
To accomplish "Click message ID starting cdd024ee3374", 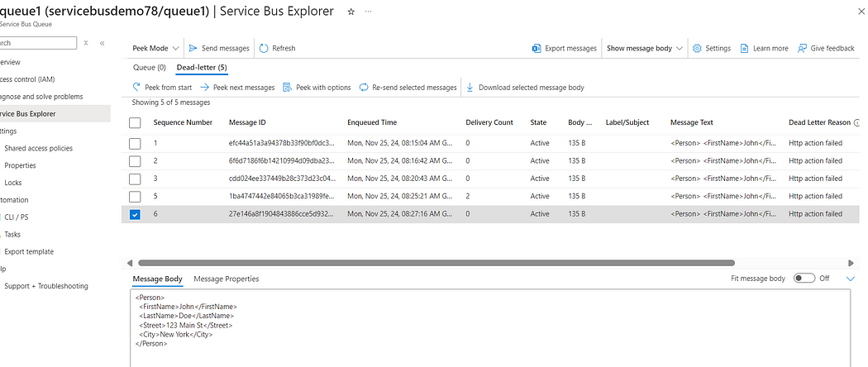I will pyautogui.click(x=282, y=179).
